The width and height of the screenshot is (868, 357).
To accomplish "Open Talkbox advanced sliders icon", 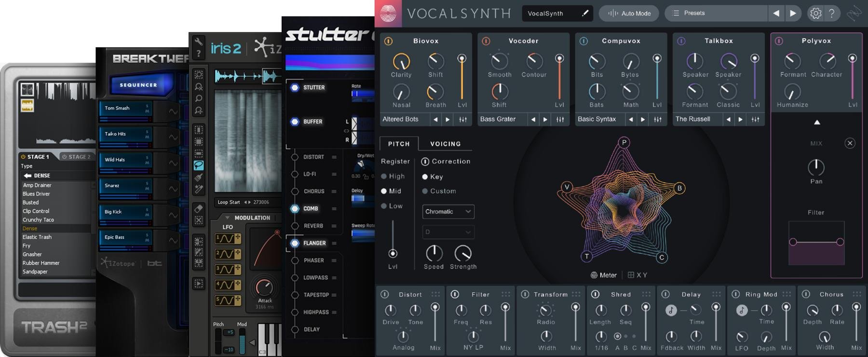I will [755, 119].
